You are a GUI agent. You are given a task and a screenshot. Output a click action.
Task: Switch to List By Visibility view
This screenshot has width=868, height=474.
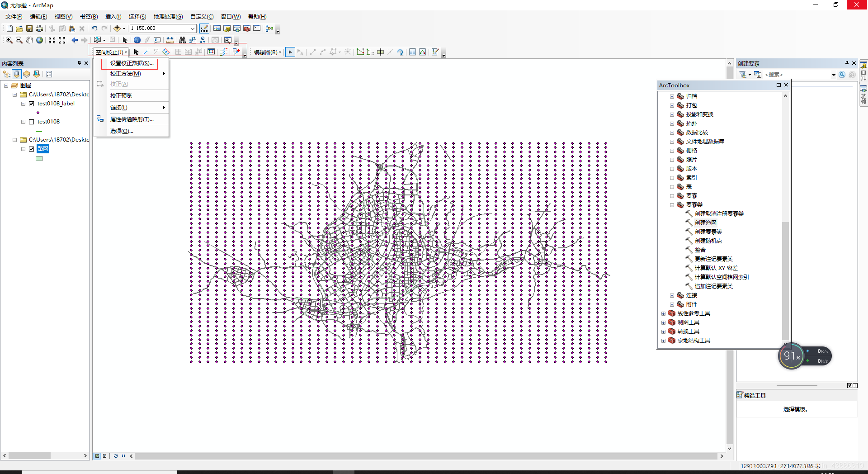click(x=27, y=74)
